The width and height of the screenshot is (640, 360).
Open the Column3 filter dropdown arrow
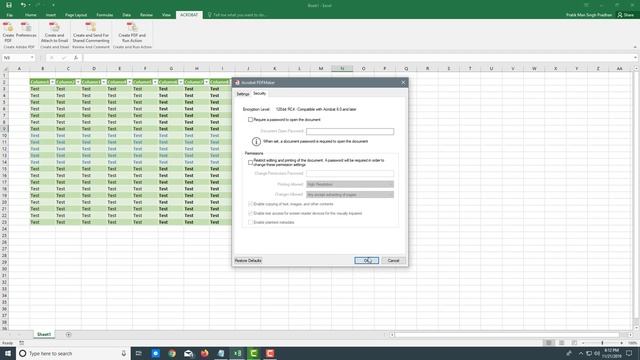point(104,82)
